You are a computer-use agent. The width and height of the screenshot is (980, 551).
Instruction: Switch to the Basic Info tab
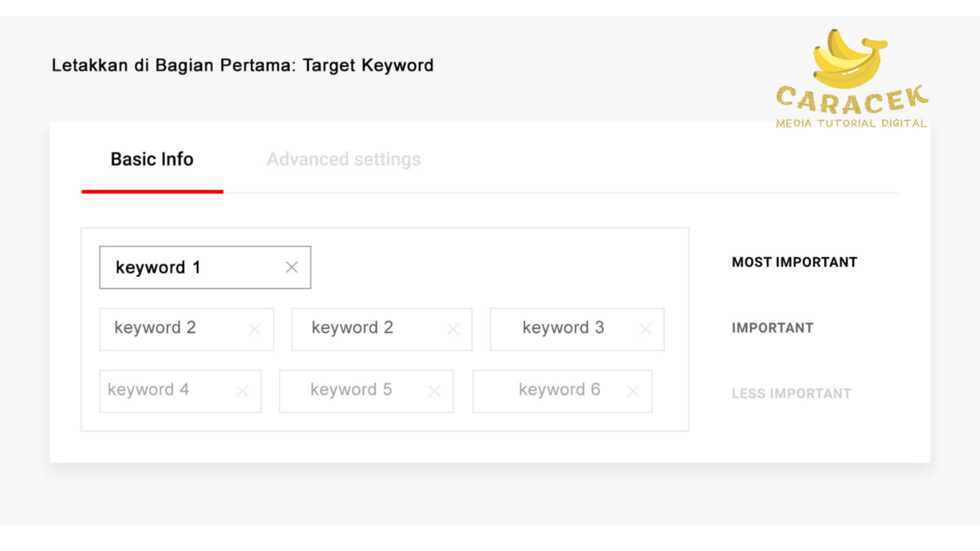click(152, 159)
